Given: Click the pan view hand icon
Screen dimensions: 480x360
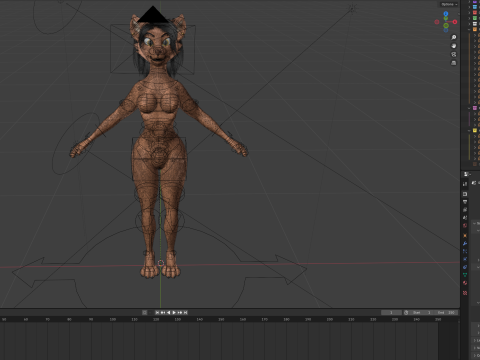Looking at the screenshot, I should click(x=454, y=46).
